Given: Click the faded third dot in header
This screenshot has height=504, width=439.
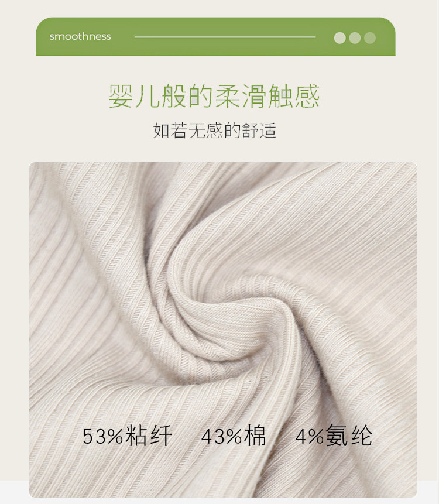Looking at the screenshot, I should [x=370, y=38].
